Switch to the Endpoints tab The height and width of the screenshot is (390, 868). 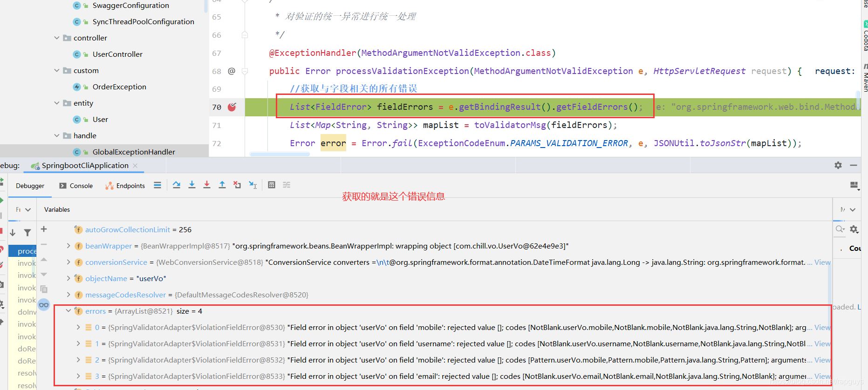point(125,186)
